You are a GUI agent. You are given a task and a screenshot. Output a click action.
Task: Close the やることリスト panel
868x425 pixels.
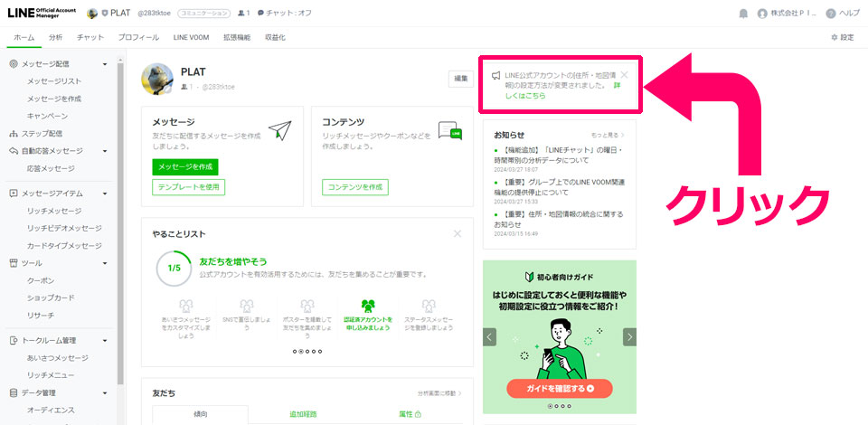click(x=458, y=233)
